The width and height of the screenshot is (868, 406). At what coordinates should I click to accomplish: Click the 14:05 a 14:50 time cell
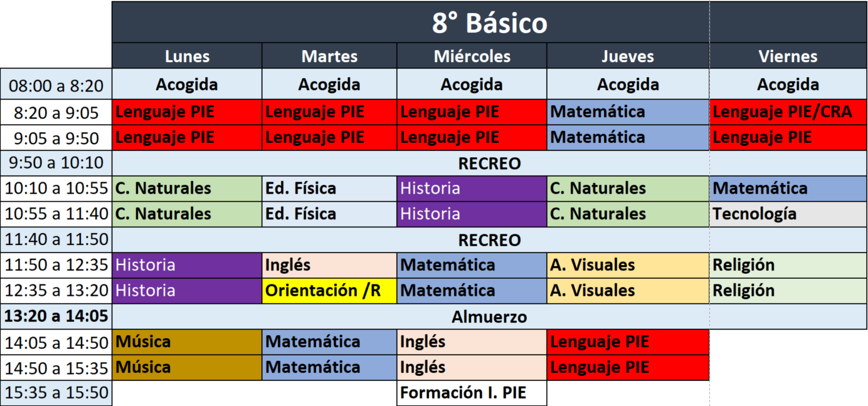56,342
